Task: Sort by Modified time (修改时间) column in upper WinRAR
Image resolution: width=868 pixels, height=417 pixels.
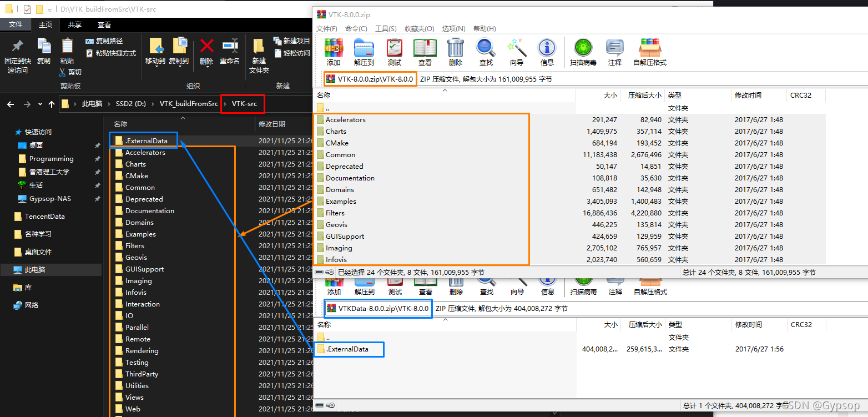Action: 759,96
